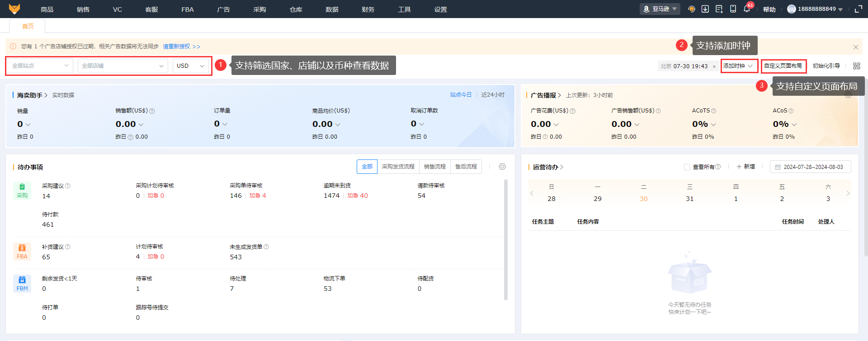The height and width of the screenshot is (341, 868).
Task: Check the 查看所有 checkbox
Action: 687,167
